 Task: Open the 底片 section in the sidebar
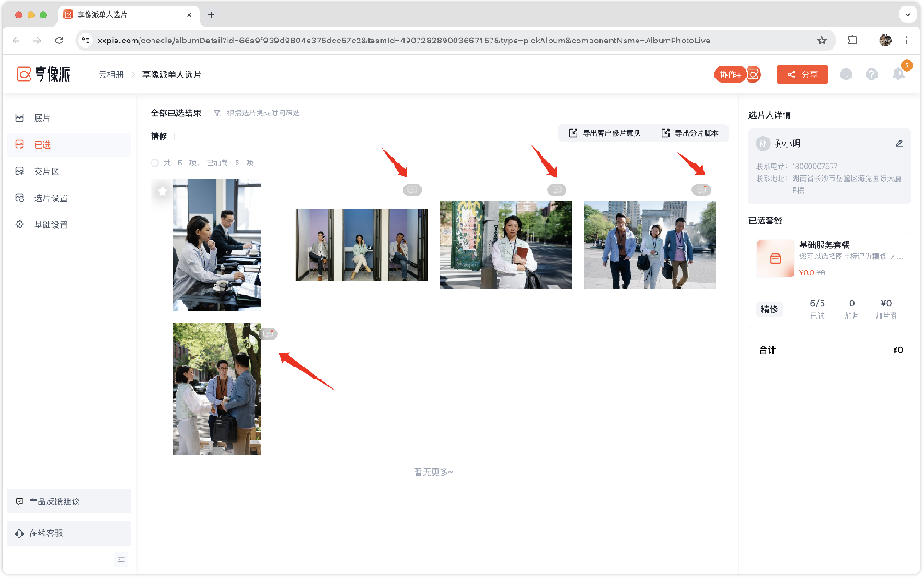coord(42,118)
